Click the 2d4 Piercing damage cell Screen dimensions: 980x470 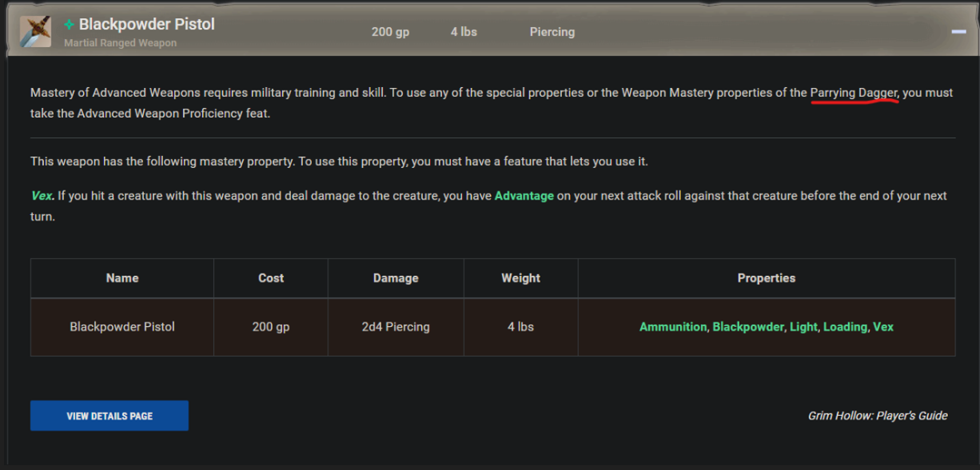pos(396,327)
